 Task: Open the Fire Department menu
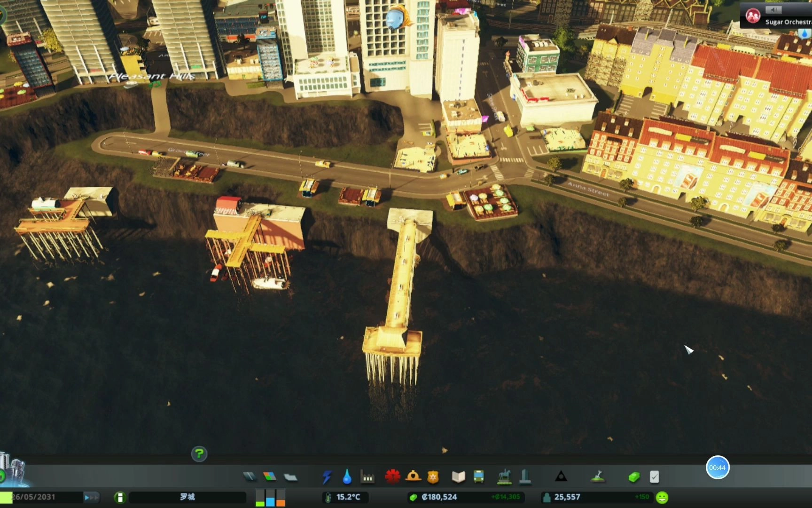[x=413, y=477]
